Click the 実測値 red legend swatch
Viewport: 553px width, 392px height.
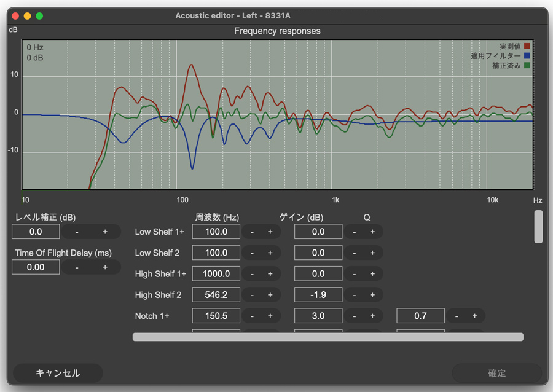pos(527,46)
